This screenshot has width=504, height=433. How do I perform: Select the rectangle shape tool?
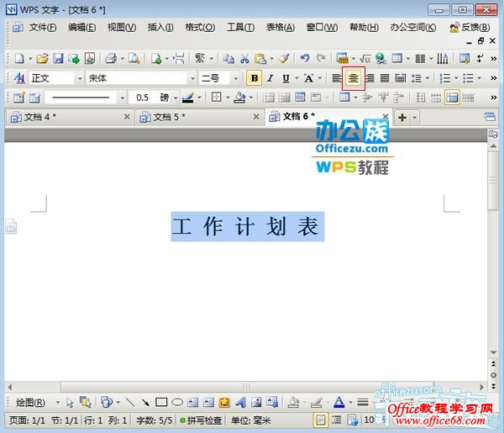point(161,402)
